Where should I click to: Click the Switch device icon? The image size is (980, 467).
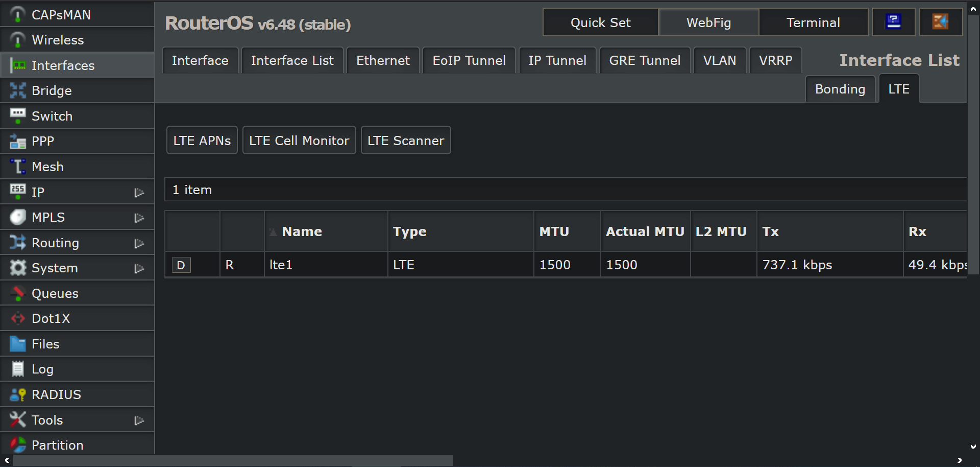pyautogui.click(x=17, y=116)
